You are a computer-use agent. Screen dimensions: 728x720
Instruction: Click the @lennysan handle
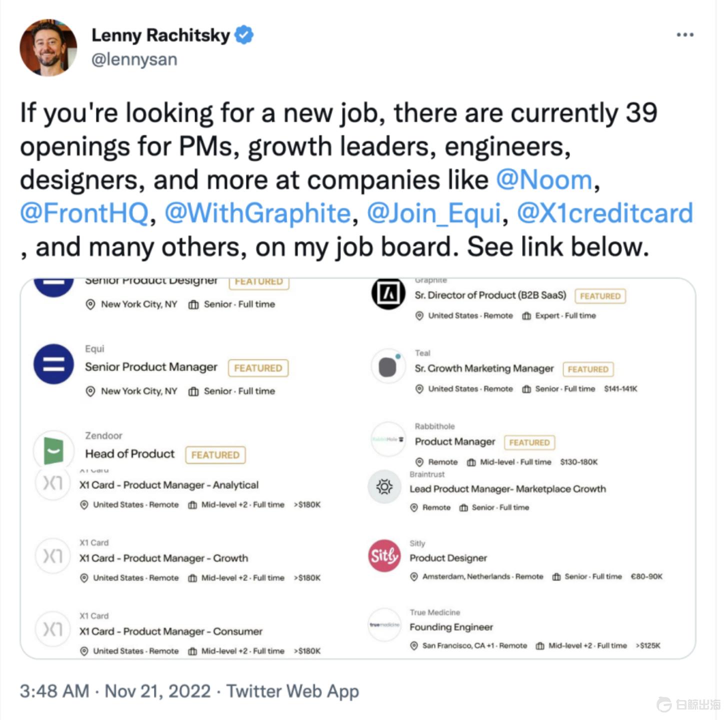(134, 59)
